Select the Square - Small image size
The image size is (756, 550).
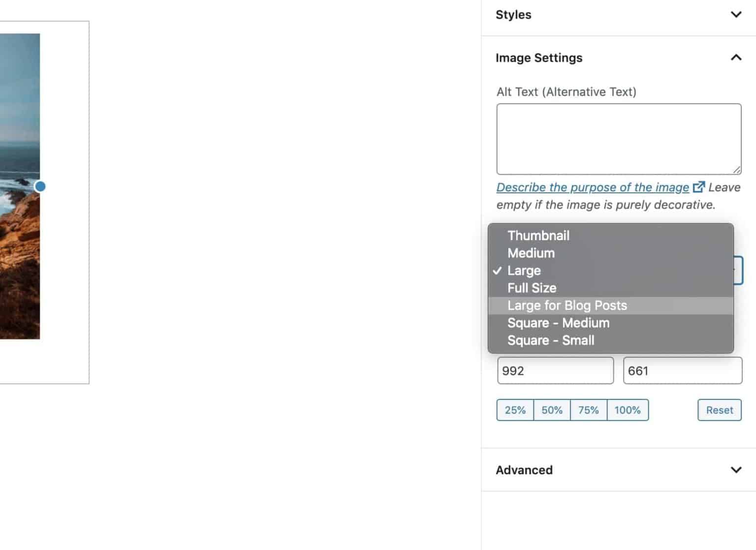[550, 340]
